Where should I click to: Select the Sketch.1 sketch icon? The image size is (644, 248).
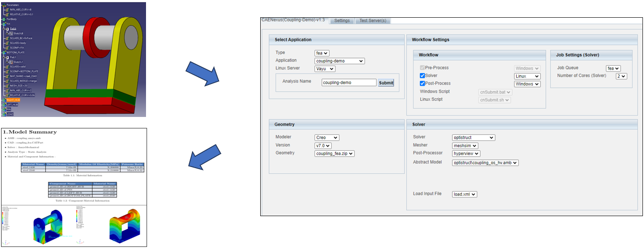tap(11, 62)
